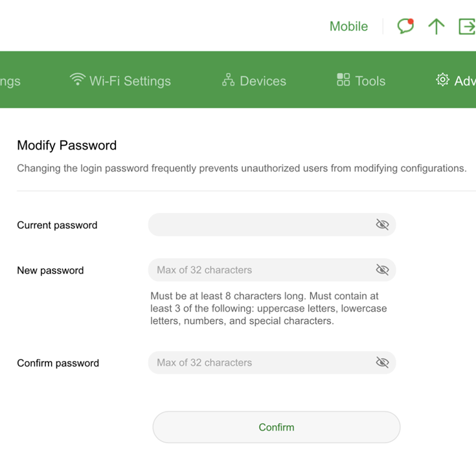Open the Mobile view link

coord(348,27)
